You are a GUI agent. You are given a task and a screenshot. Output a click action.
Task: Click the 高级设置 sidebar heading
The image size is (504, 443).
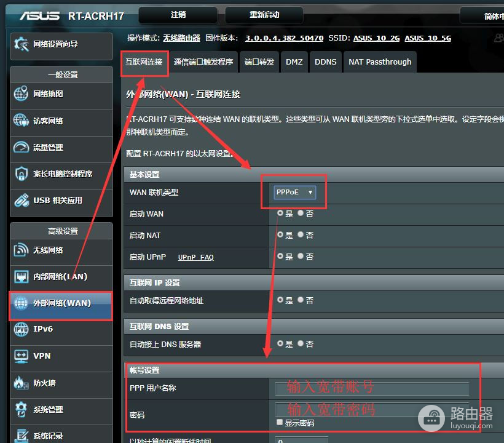63,231
